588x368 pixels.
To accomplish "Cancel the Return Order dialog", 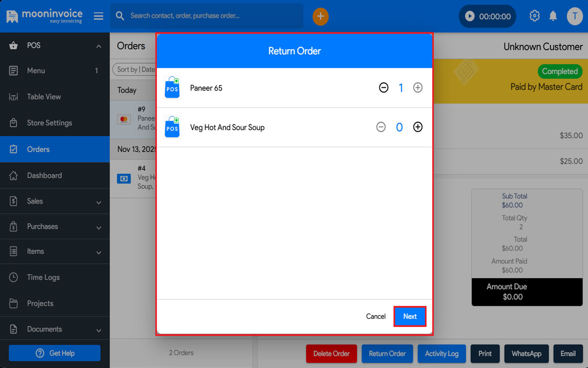I will (375, 316).
